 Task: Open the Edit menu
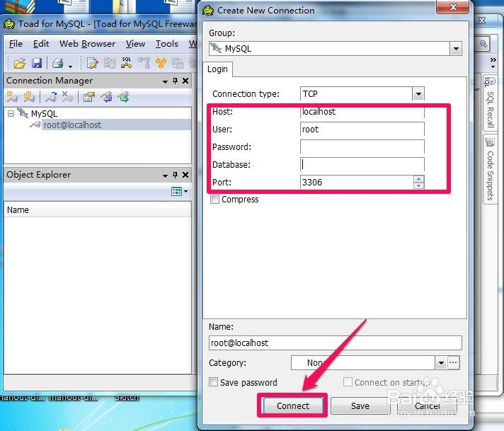click(41, 44)
